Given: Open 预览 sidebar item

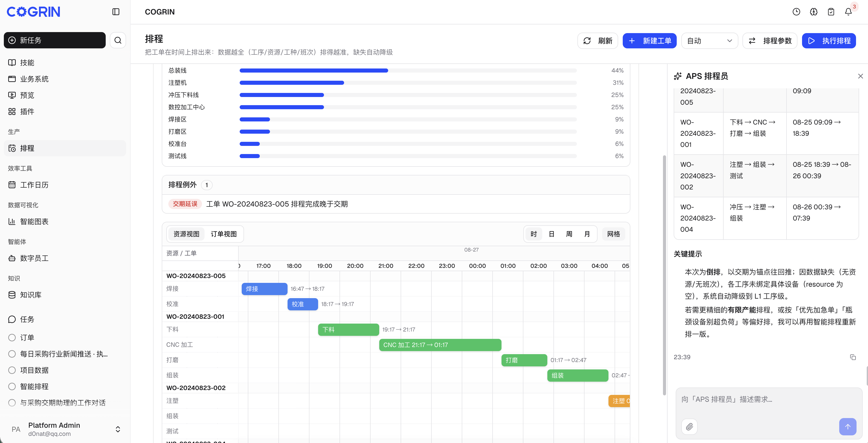Looking at the screenshot, I should coord(65,95).
